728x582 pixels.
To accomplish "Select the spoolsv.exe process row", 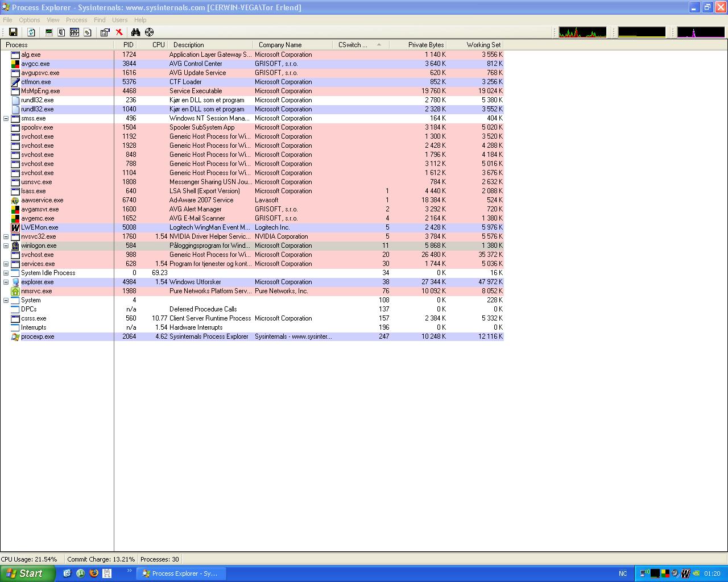I will pyautogui.click(x=252, y=127).
